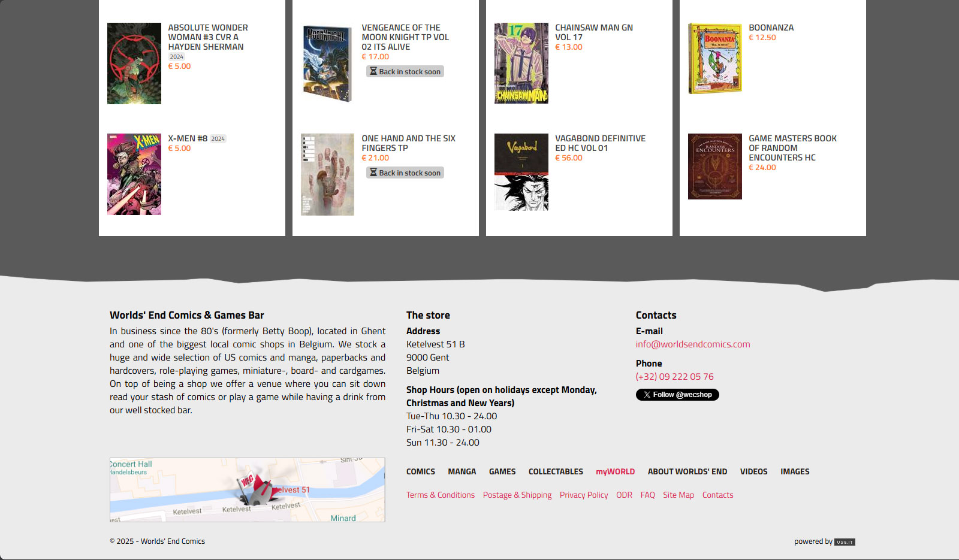Open the COLLECTABLES section
959x560 pixels.
pos(556,472)
